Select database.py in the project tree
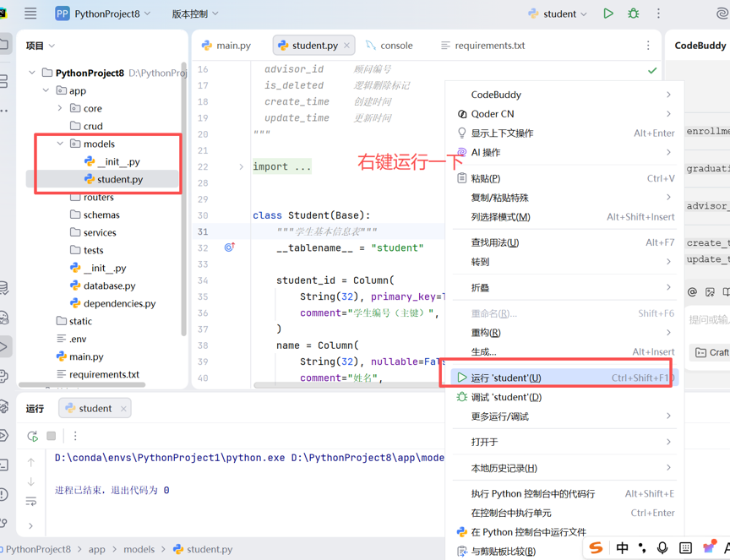This screenshot has width=730, height=560. [x=109, y=285]
